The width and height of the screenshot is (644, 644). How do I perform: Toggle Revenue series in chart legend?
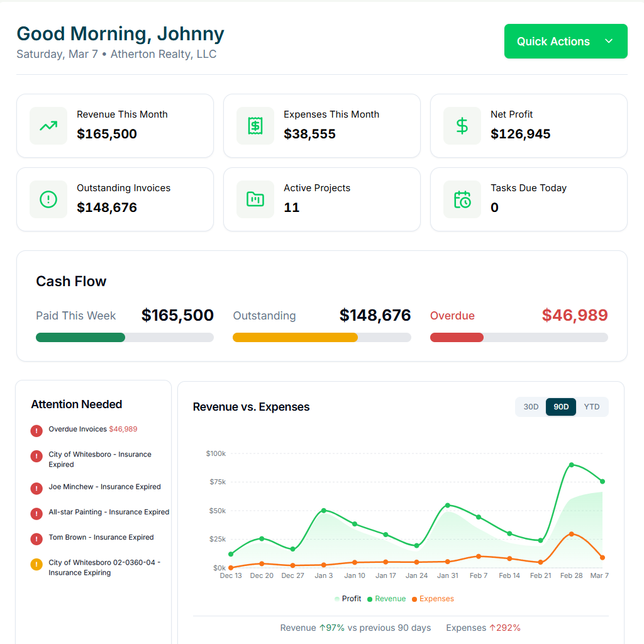click(386, 599)
